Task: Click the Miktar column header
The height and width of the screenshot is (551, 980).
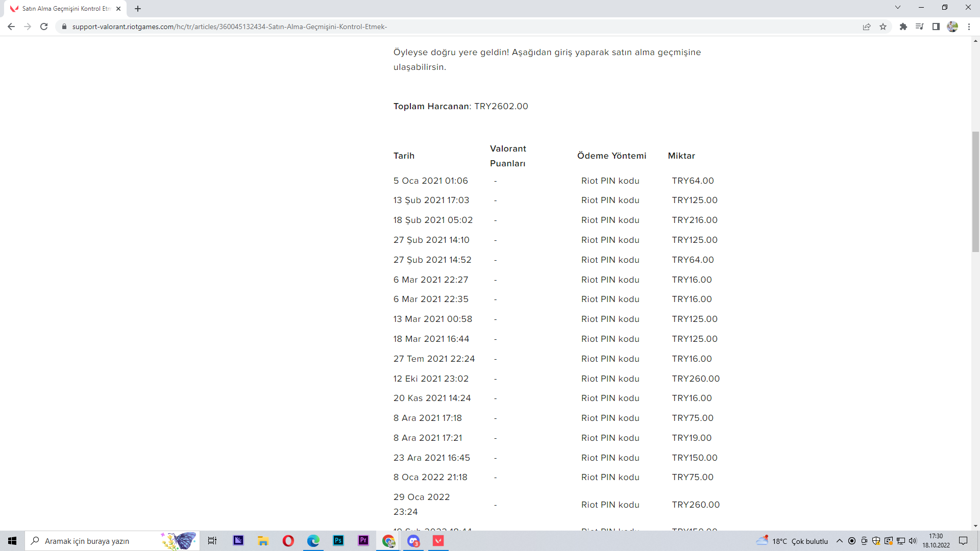Action: [x=681, y=156]
